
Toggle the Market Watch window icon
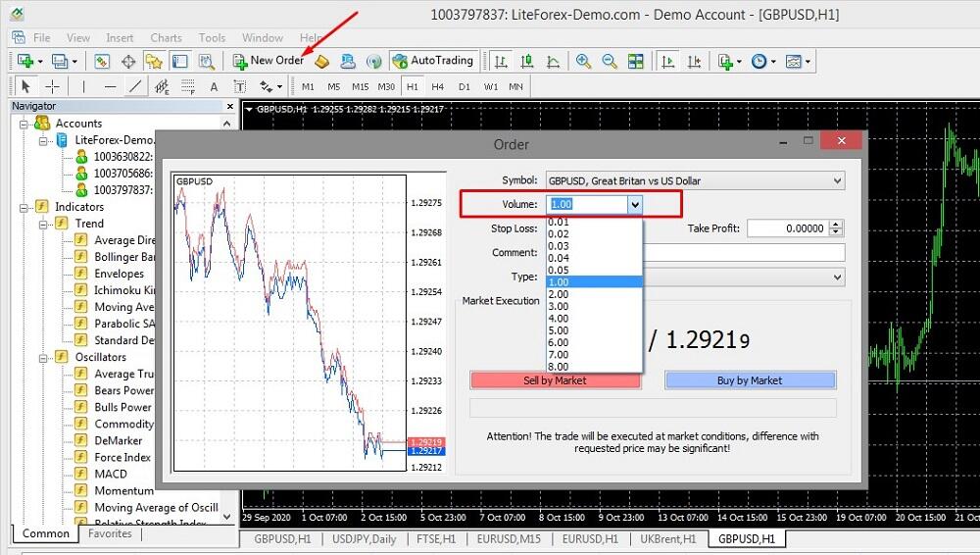click(102, 61)
